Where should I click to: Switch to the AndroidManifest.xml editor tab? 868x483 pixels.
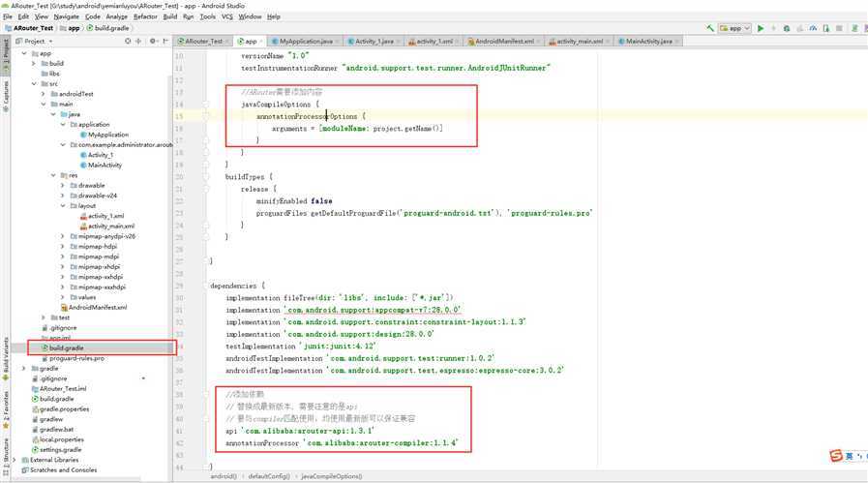[x=504, y=41]
